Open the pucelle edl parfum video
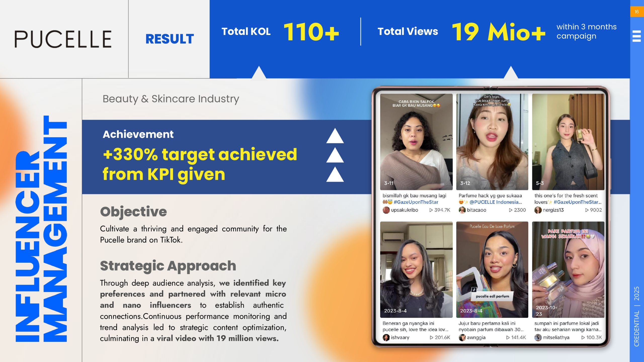Screen dimensions: 644x362 click(x=492, y=269)
